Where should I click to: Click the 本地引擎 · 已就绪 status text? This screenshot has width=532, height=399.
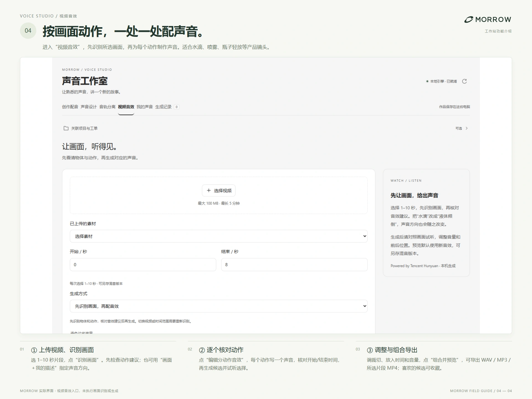(x=443, y=81)
